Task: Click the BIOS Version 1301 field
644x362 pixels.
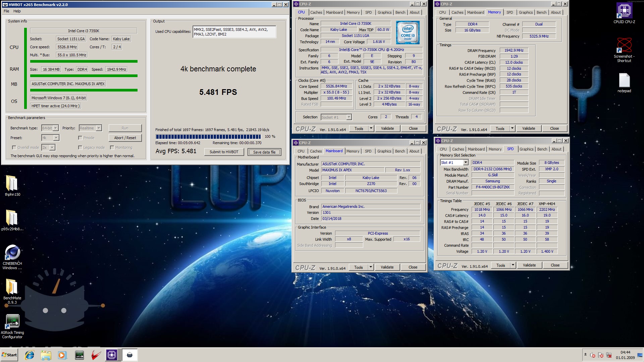Action: 371,213
